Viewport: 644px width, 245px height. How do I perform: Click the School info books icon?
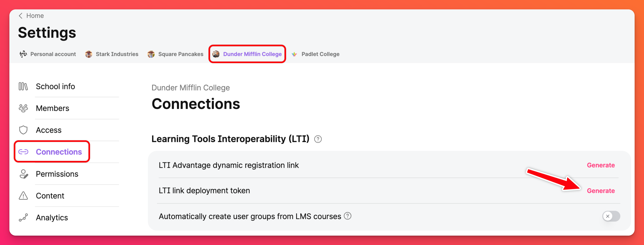pos(23,87)
